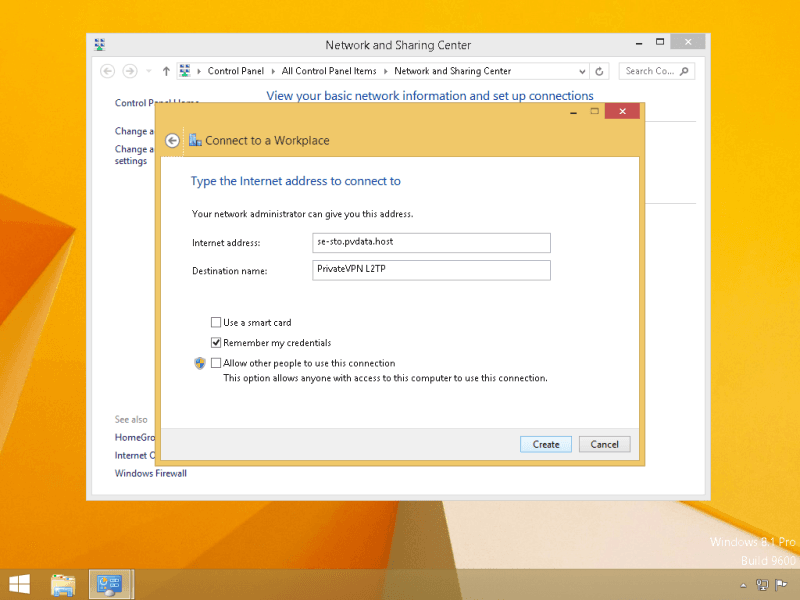The width and height of the screenshot is (800, 600).
Task: Click the Windows Start button
Action: tap(19, 584)
